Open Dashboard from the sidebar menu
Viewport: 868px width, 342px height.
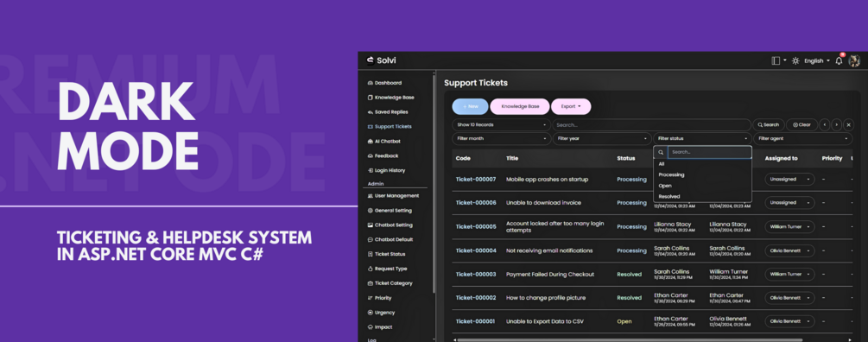(388, 83)
